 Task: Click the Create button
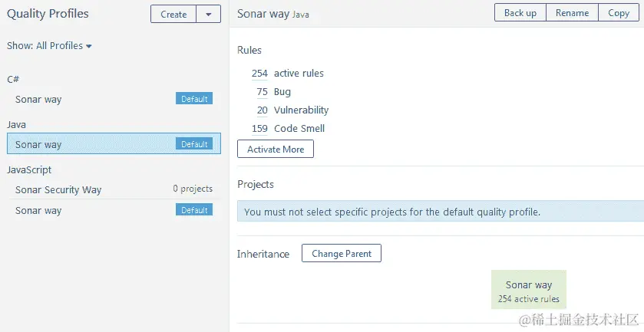pyautogui.click(x=173, y=14)
